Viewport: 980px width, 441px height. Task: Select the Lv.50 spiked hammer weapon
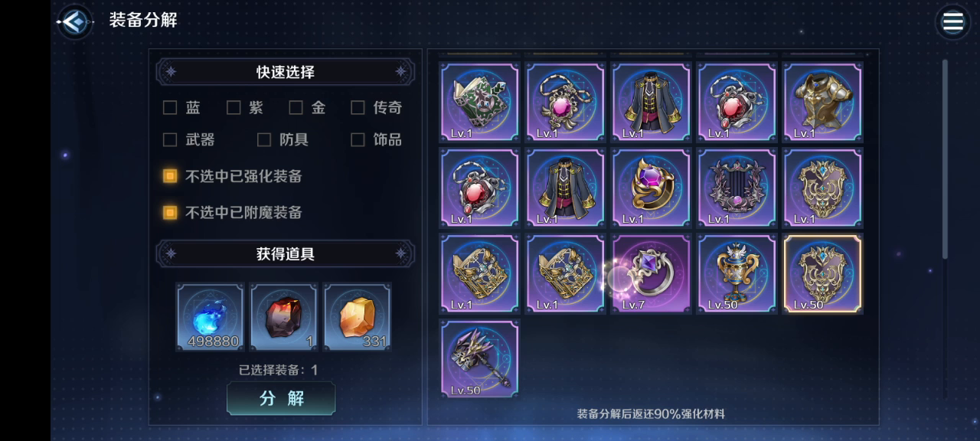pos(479,359)
